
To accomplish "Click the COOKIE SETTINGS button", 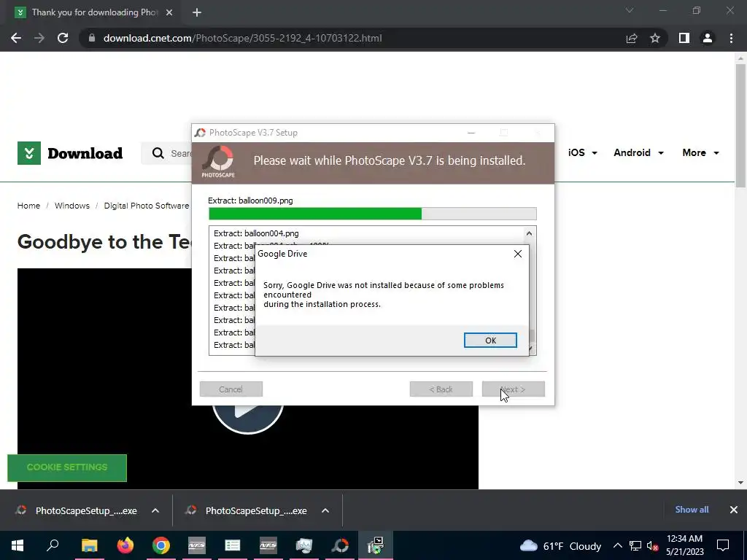I will 67,467.
